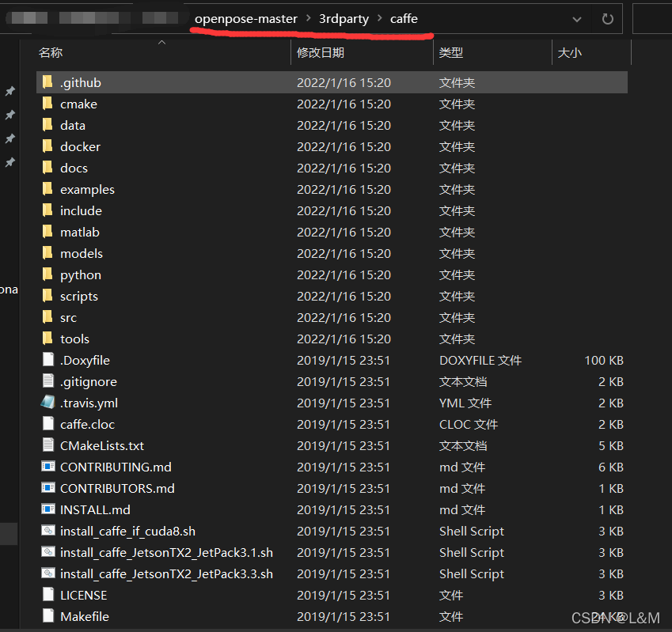Click the caffe.cloc file icon

(48, 423)
